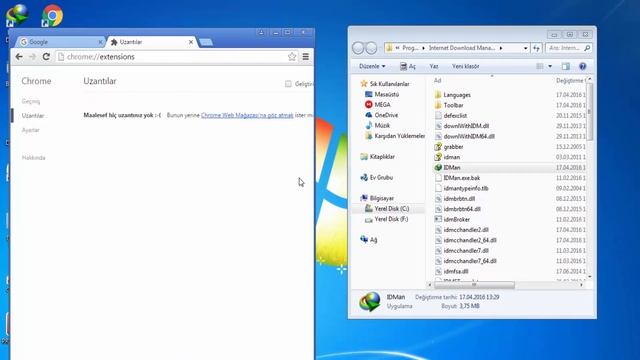Refresh the Explorer folder view
Image resolution: width=640 pixels, height=360 pixels.
pyautogui.click(x=536, y=48)
